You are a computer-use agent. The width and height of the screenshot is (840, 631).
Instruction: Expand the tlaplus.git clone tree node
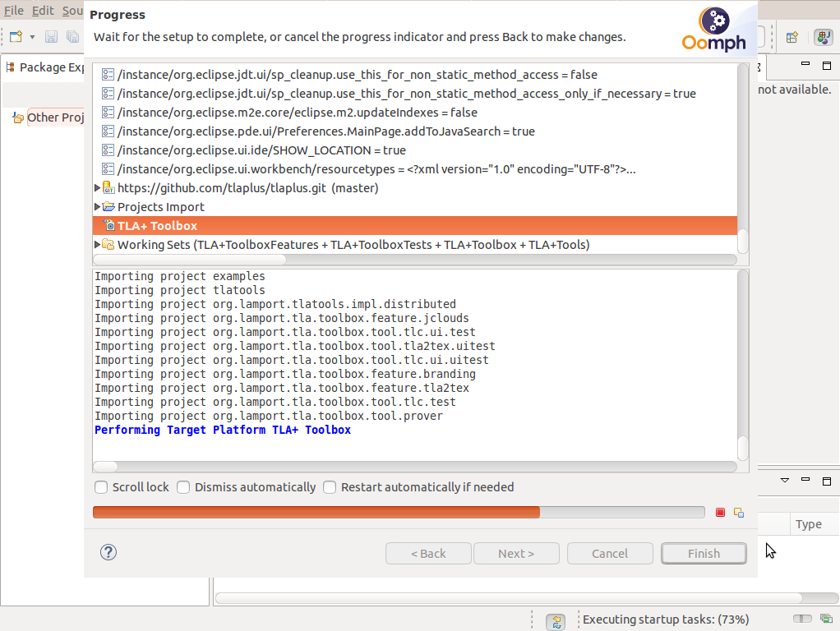click(97, 187)
